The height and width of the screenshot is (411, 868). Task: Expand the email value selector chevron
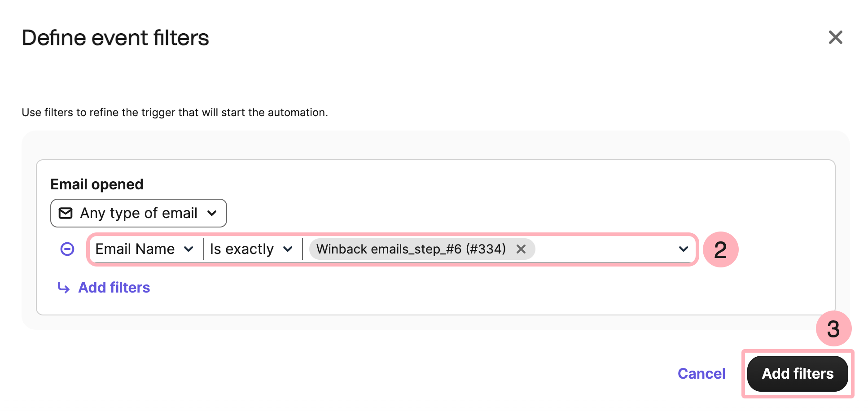[683, 249]
